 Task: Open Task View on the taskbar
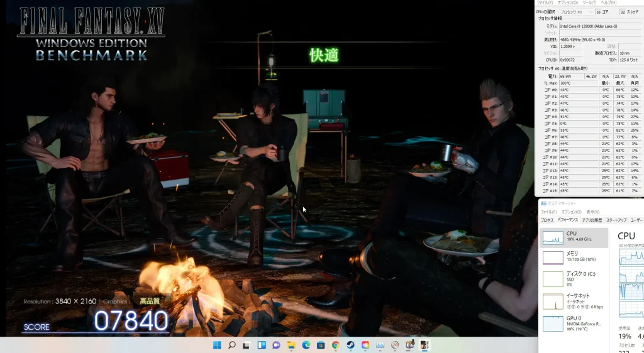(247, 345)
